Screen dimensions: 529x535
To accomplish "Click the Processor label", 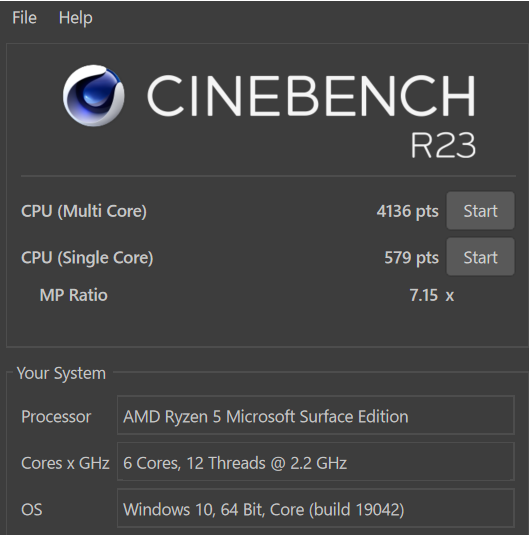I will 56,417.
